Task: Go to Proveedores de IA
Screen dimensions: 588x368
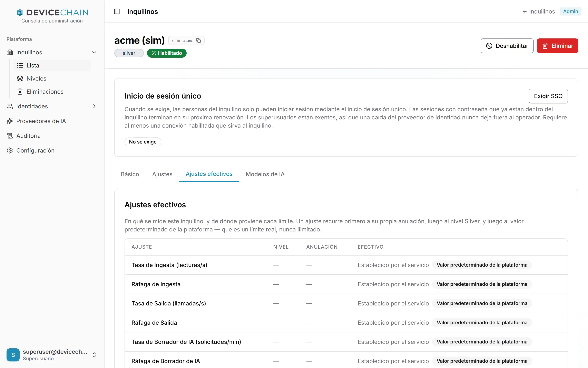Action: [x=52, y=121]
